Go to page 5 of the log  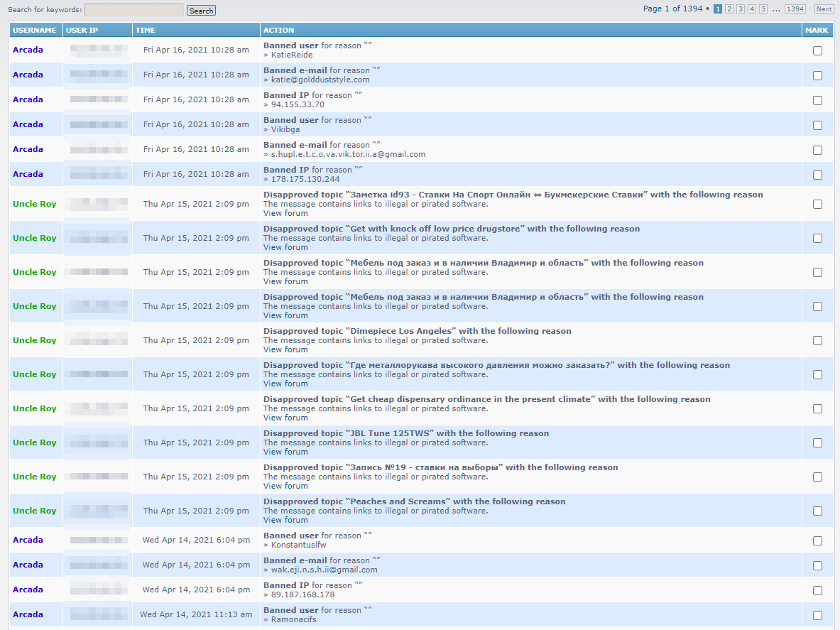point(763,9)
